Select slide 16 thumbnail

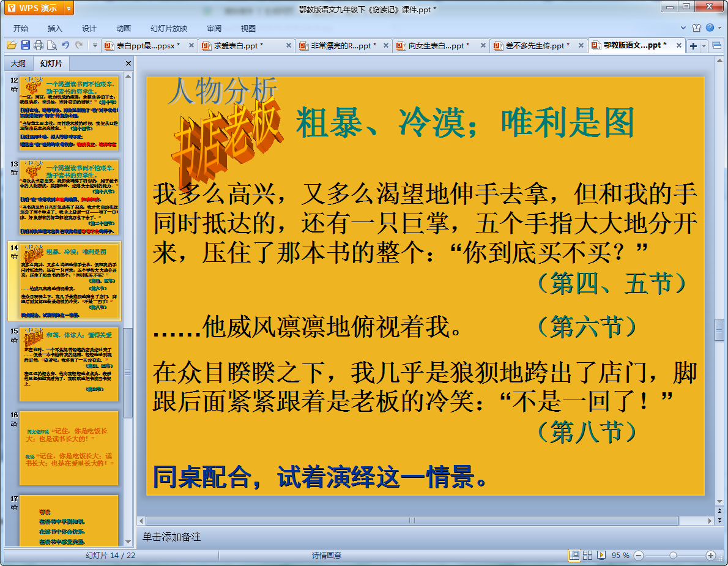point(69,448)
